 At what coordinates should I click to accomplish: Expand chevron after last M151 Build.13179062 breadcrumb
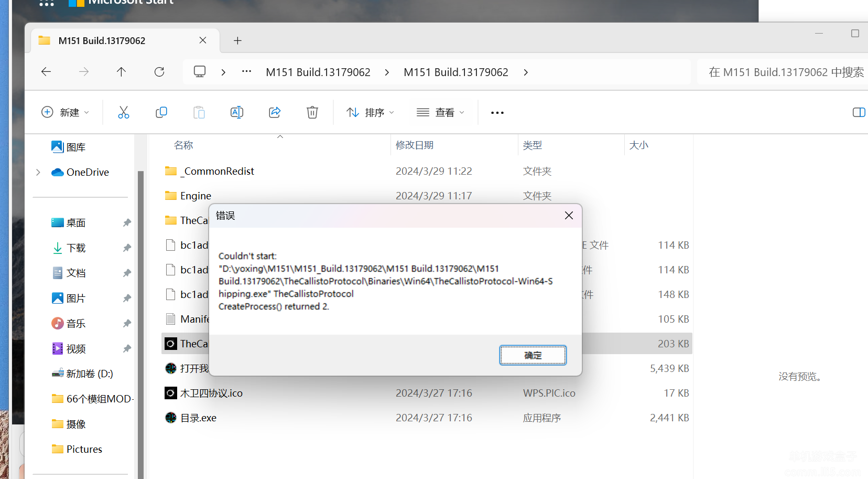(526, 72)
